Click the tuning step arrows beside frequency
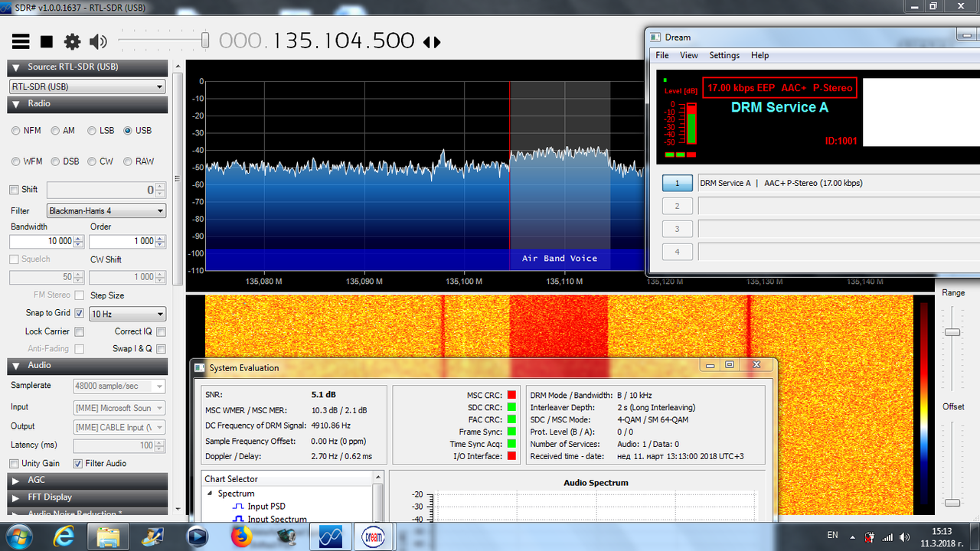Screen dimensions: 980x551 tap(432, 42)
